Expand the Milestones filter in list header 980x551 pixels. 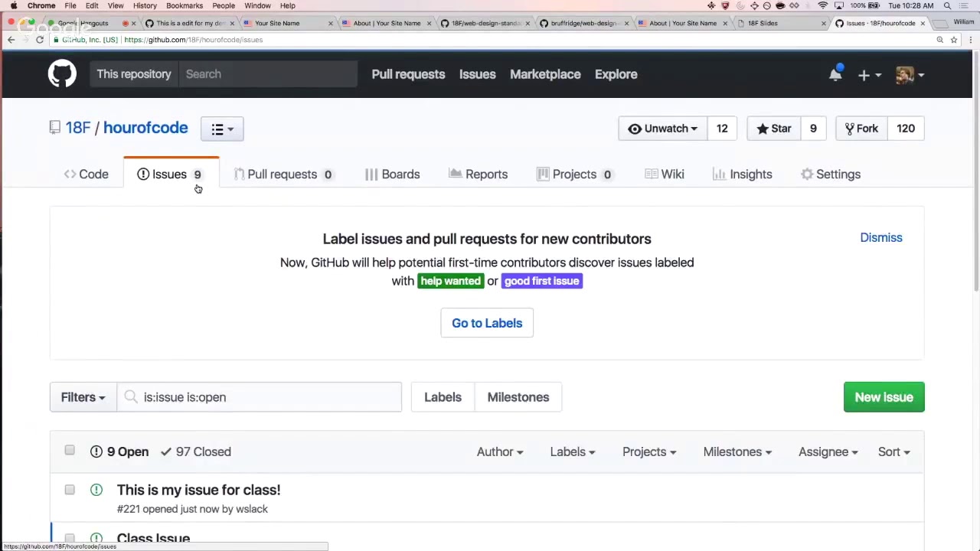pos(737,452)
